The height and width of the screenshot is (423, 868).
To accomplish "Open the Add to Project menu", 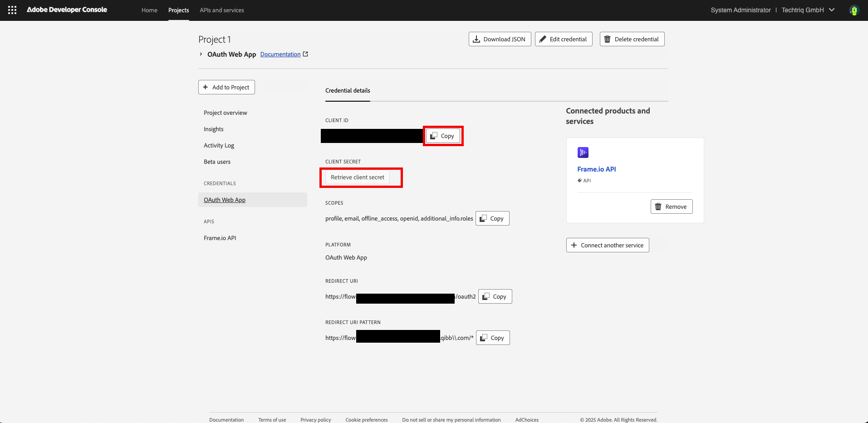I will [x=226, y=87].
